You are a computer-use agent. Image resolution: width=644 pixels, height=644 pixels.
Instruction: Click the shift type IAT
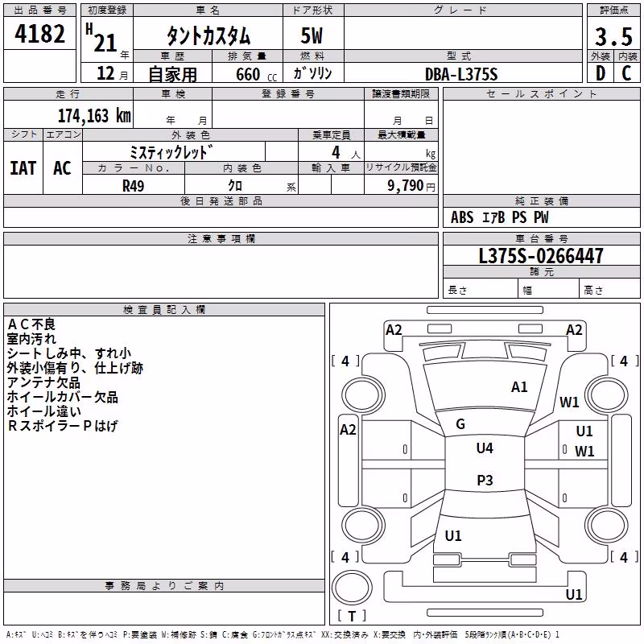click(x=23, y=168)
